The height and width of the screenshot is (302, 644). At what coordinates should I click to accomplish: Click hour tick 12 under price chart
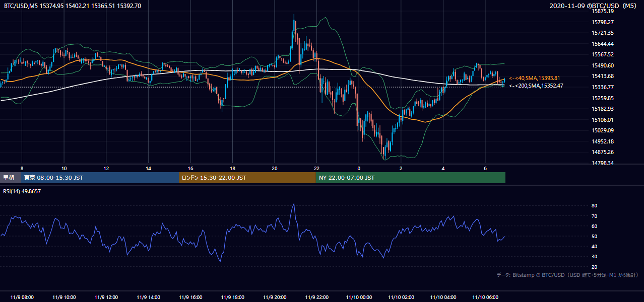(106, 168)
